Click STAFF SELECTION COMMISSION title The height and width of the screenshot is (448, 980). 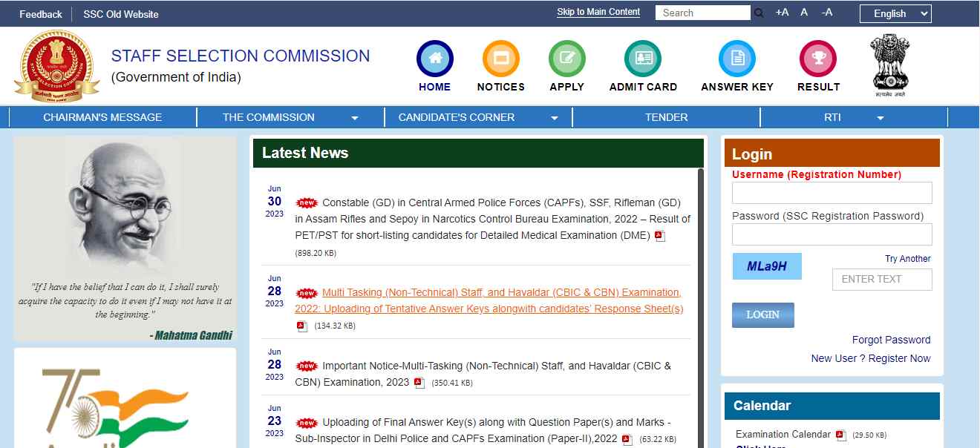tap(240, 56)
